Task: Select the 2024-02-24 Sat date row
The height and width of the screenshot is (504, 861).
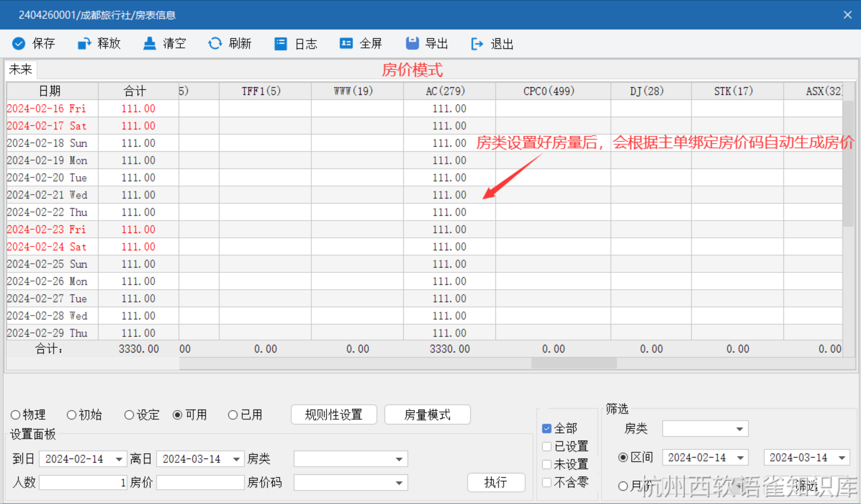Action: point(52,246)
